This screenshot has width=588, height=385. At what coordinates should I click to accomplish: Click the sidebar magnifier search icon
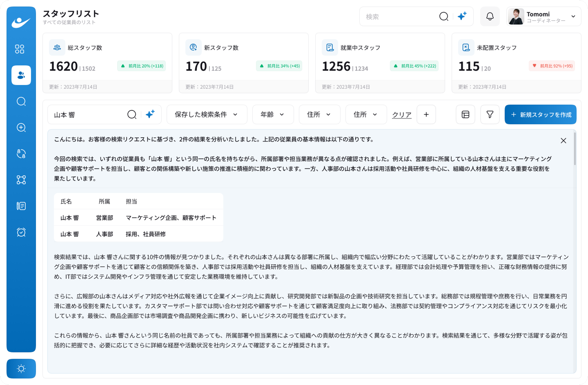click(21, 101)
